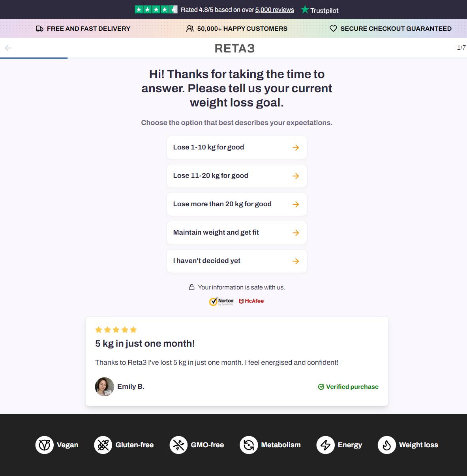
Task: Choose Lose more than 20 kg option
Action: point(236,204)
